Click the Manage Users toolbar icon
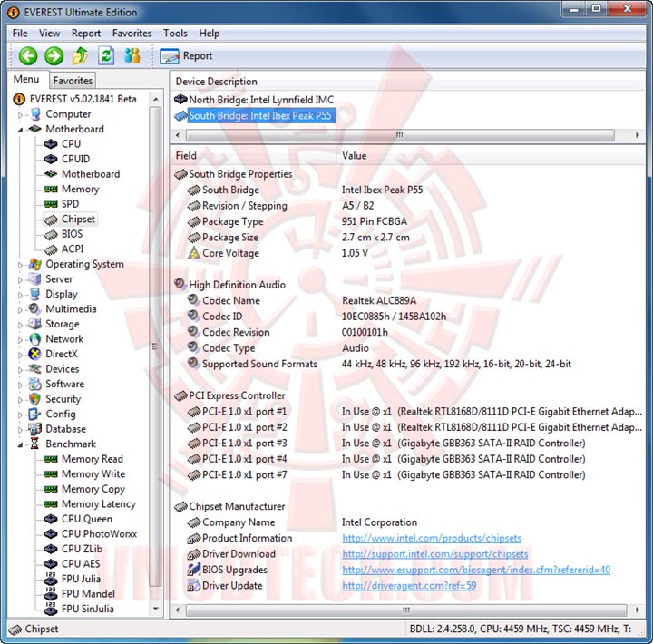Viewport: 653px width, 644px height. click(132, 56)
